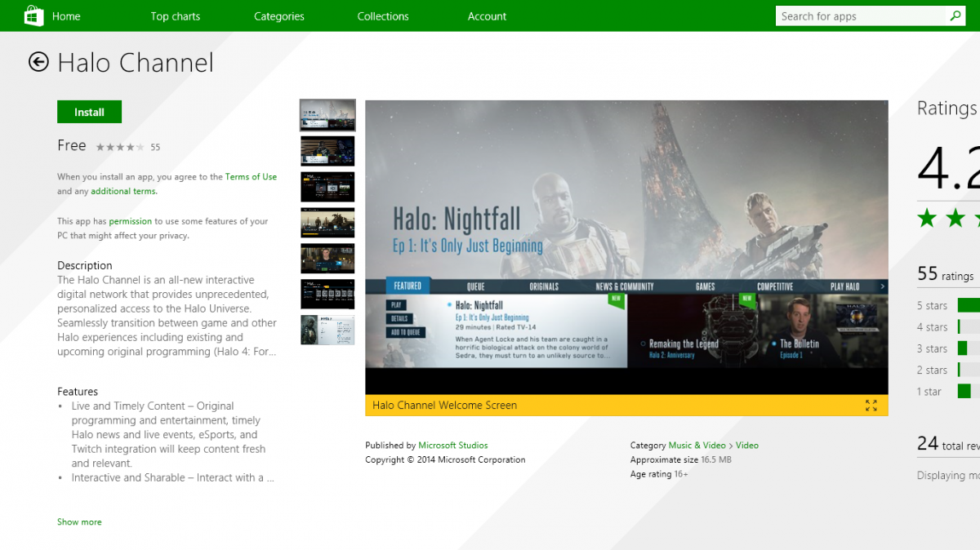Visit publisher Microsoft Studios link
980x550 pixels.
coord(453,446)
